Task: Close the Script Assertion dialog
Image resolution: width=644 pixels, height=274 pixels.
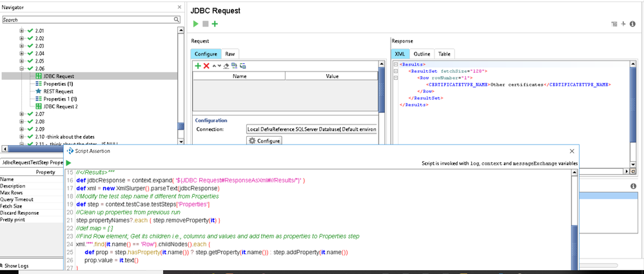Action: tap(572, 151)
